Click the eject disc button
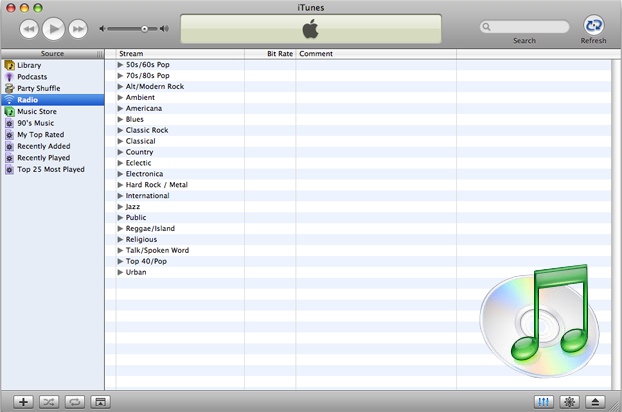The image size is (622, 412). tap(596, 401)
